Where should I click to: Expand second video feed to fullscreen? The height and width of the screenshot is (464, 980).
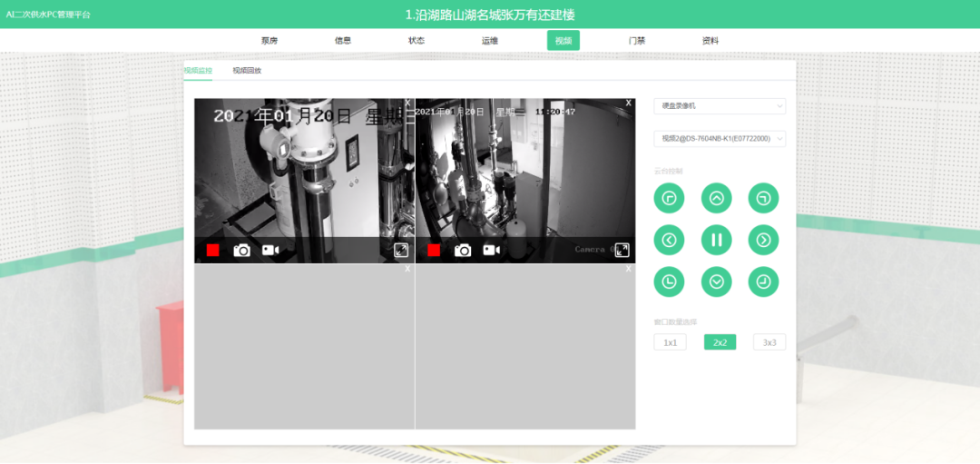pos(622,250)
